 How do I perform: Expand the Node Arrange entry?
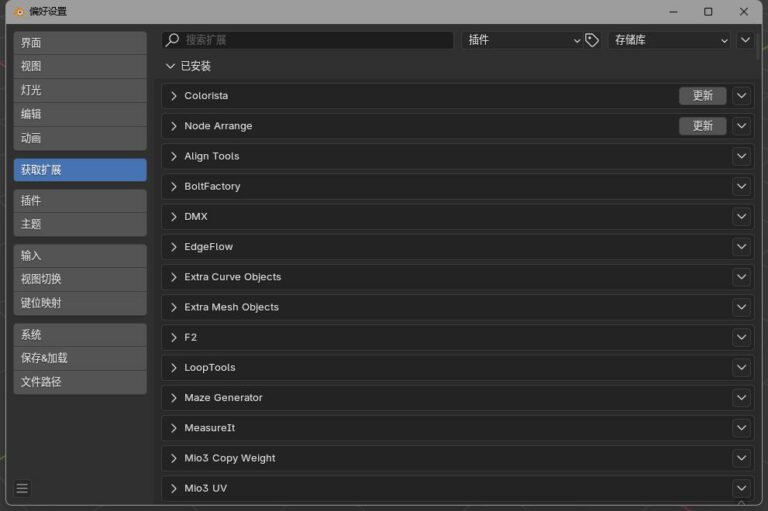tap(173, 126)
